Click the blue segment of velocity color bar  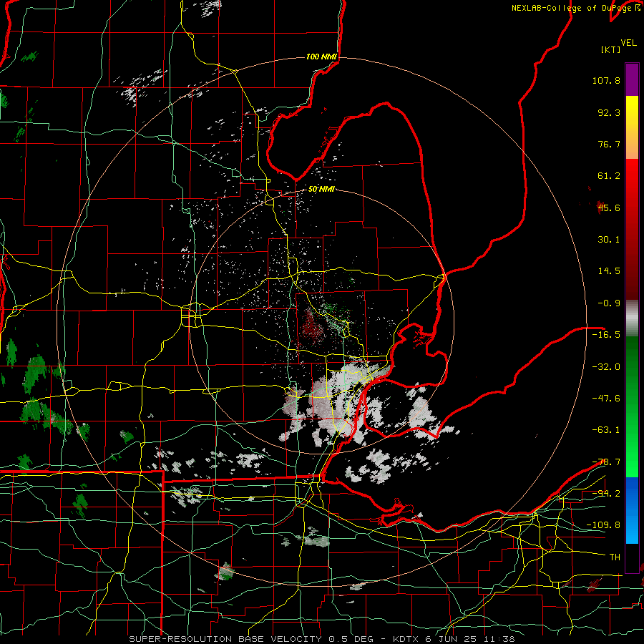coord(632,510)
